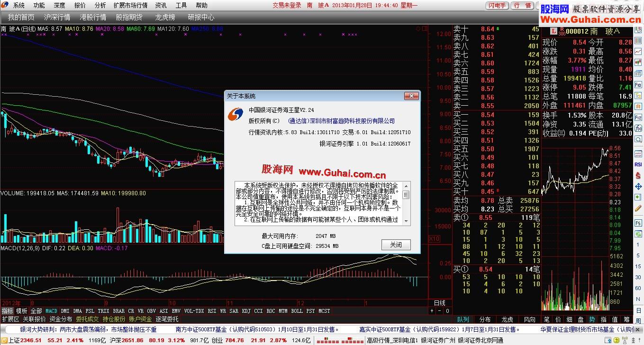This screenshot has height=345, width=644.
Task: Click the green arrow export icon in sidebar
Action: click(638, 197)
